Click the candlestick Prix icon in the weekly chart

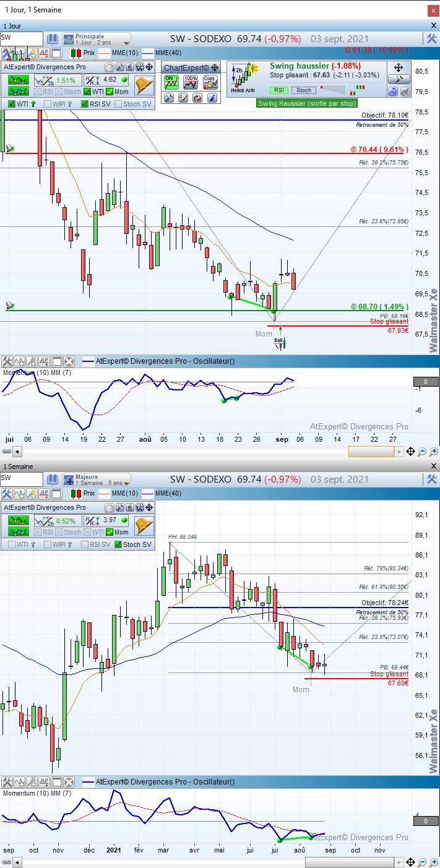(75, 494)
